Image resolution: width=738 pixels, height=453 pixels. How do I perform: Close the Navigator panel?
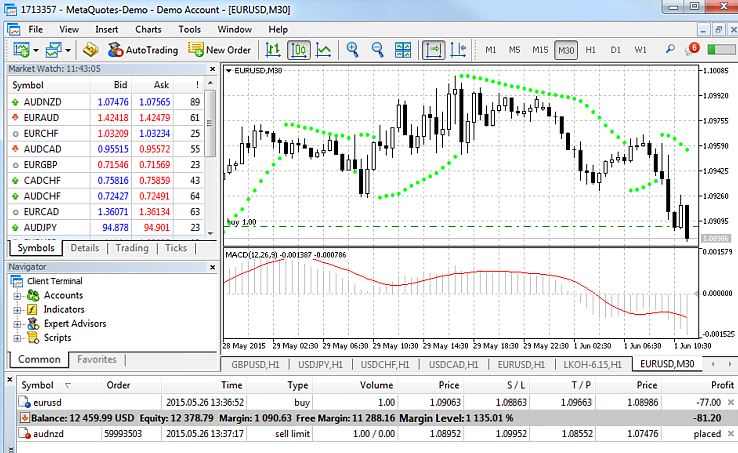click(x=212, y=267)
